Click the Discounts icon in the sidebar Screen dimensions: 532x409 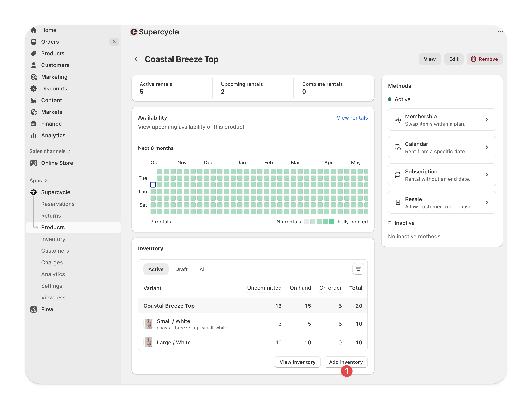click(x=34, y=89)
